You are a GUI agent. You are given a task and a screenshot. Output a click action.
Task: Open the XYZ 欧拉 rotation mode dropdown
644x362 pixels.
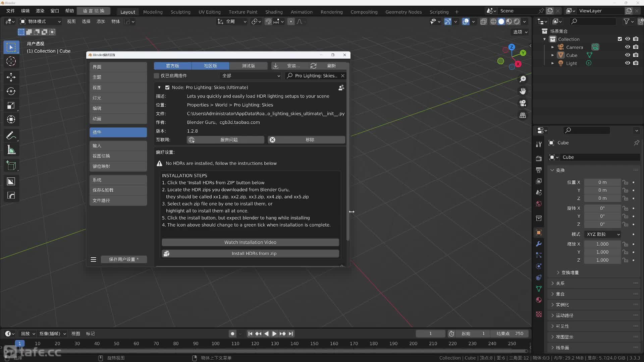[603, 234]
